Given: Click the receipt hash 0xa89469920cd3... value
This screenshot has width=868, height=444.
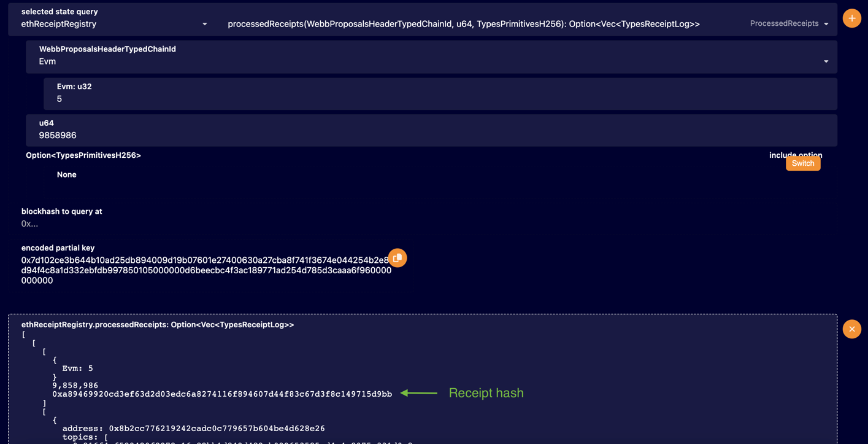Looking at the screenshot, I should coord(222,394).
